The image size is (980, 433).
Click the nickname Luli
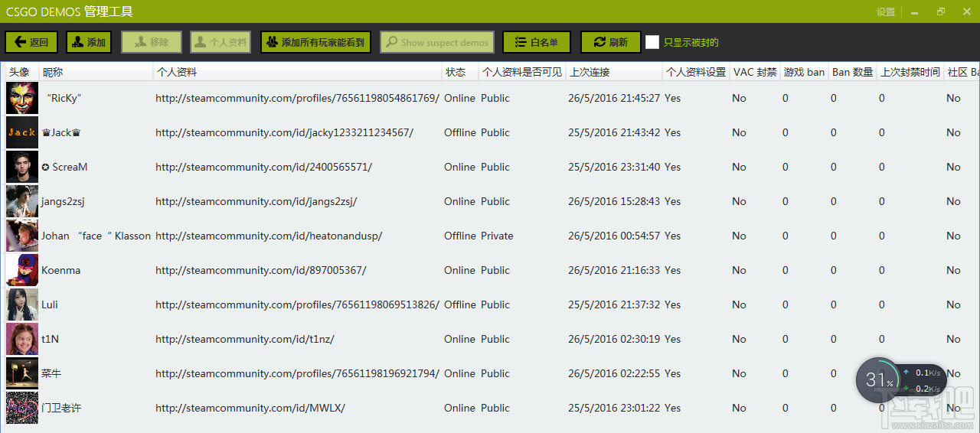50,304
